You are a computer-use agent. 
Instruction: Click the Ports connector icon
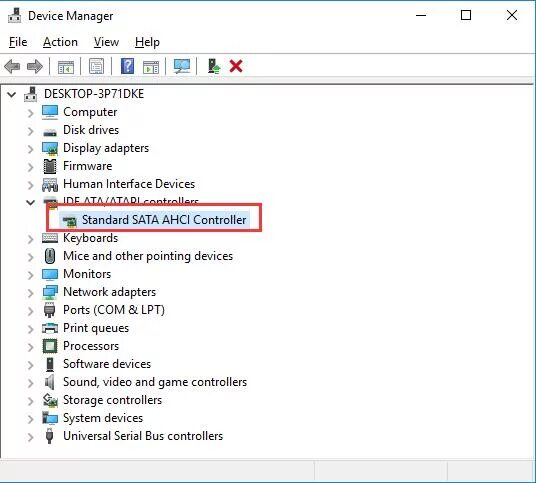(50, 310)
